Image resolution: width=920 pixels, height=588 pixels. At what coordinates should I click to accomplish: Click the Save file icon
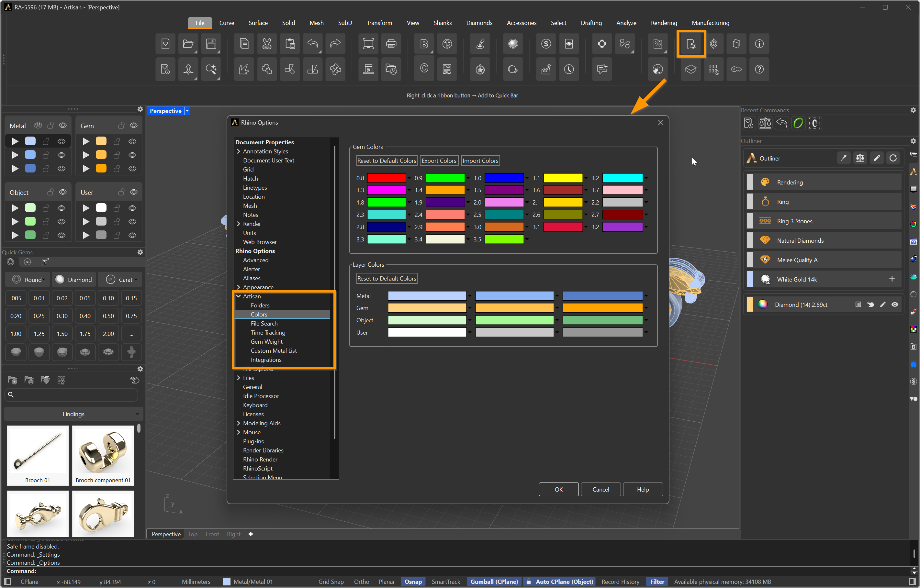pos(211,44)
